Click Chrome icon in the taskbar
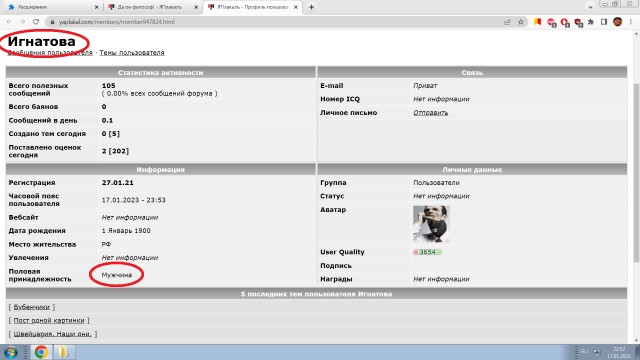640x360 pixels. [x=41, y=352]
